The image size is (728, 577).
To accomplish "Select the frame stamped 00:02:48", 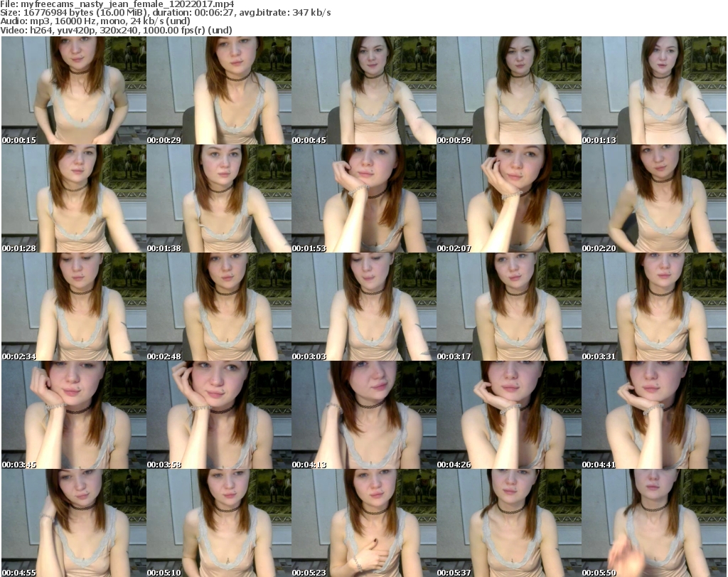I will click(x=219, y=307).
